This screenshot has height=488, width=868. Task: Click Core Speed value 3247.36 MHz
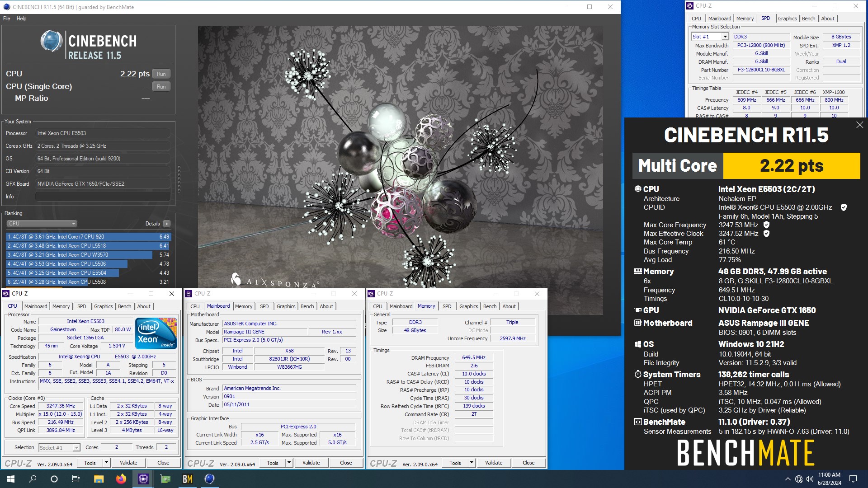coord(61,406)
